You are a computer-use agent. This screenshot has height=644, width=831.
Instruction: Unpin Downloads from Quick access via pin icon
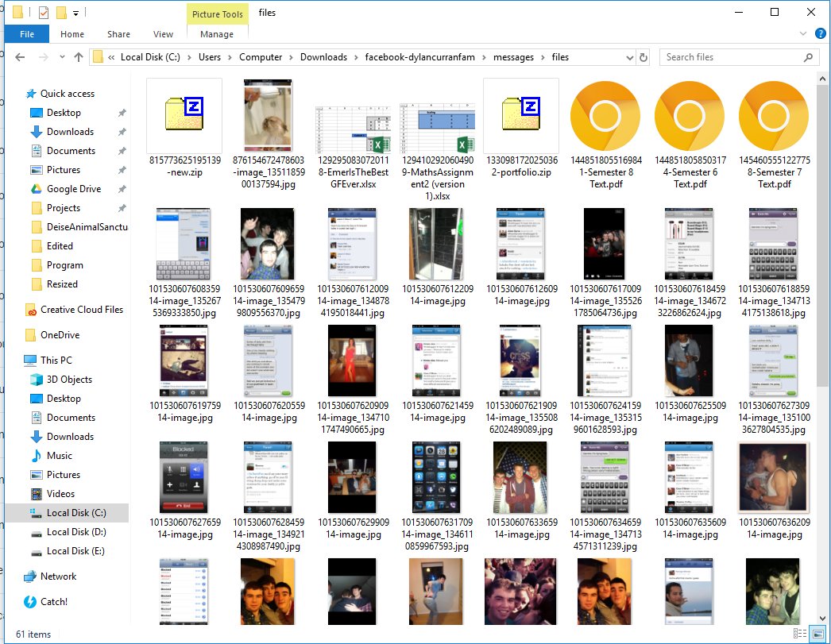pos(122,132)
